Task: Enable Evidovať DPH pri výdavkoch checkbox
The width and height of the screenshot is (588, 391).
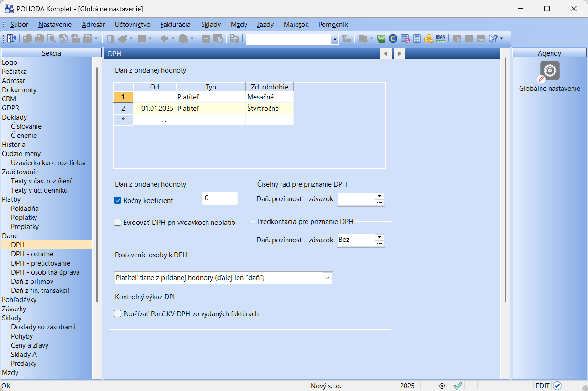Action: (118, 223)
